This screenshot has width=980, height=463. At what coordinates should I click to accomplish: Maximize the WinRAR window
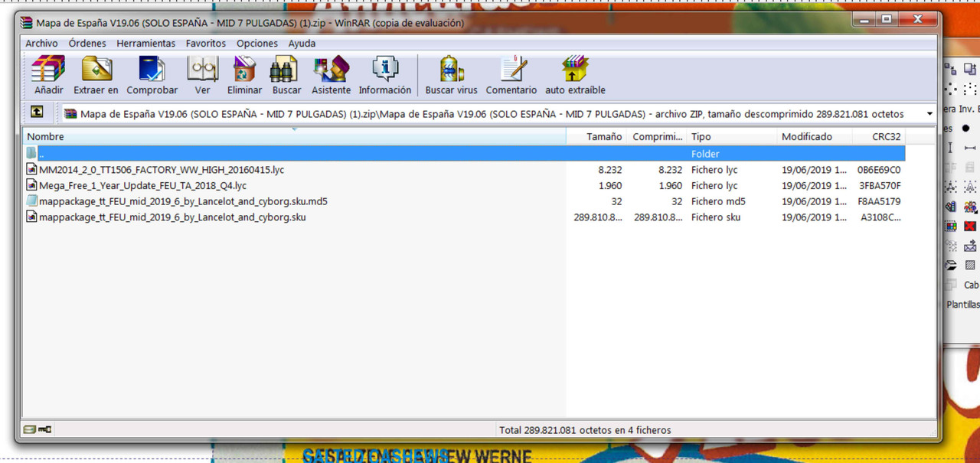(x=886, y=19)
